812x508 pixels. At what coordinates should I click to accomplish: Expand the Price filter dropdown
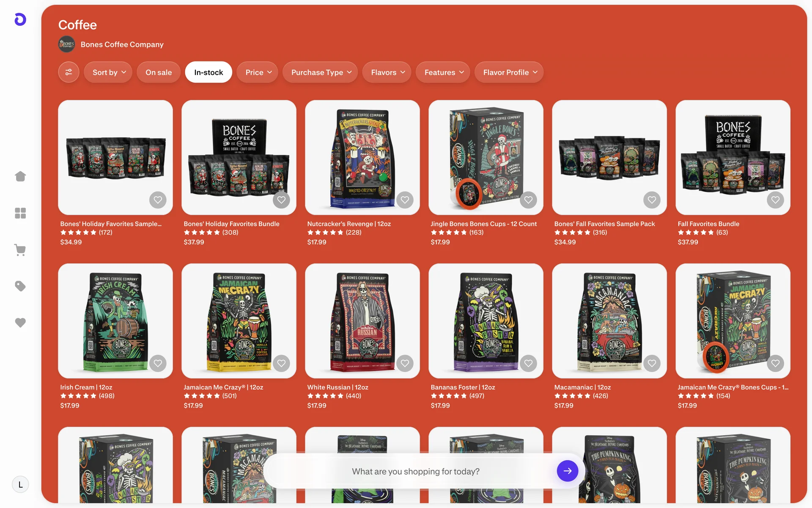tap(258, 72)
